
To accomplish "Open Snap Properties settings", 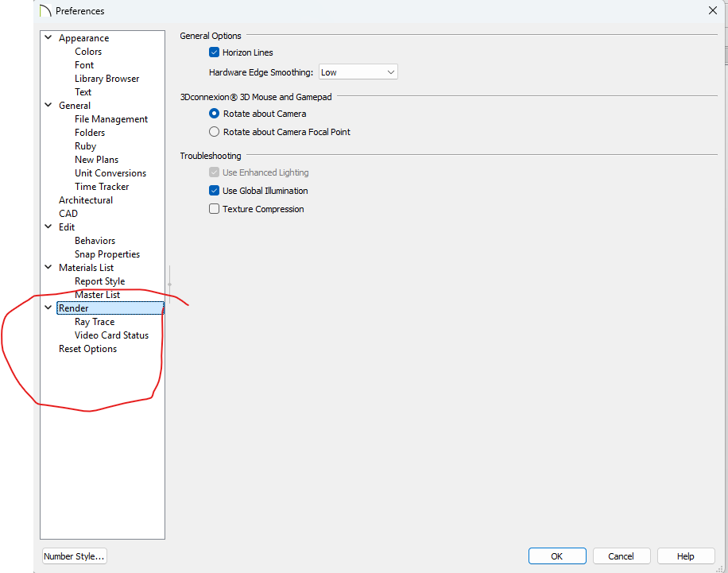I will [x=106, y=254].
